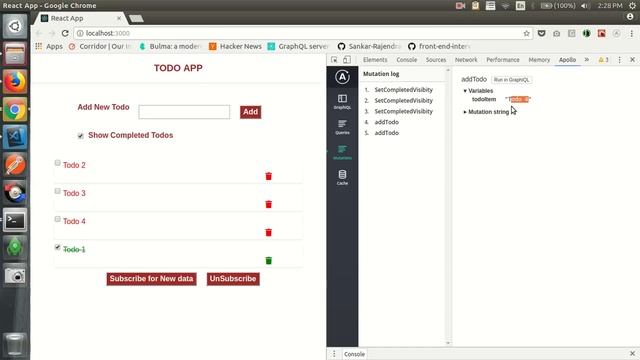Switch to the Network tab
The width and height of the screenshot is (640, 360).
[466, 60]
